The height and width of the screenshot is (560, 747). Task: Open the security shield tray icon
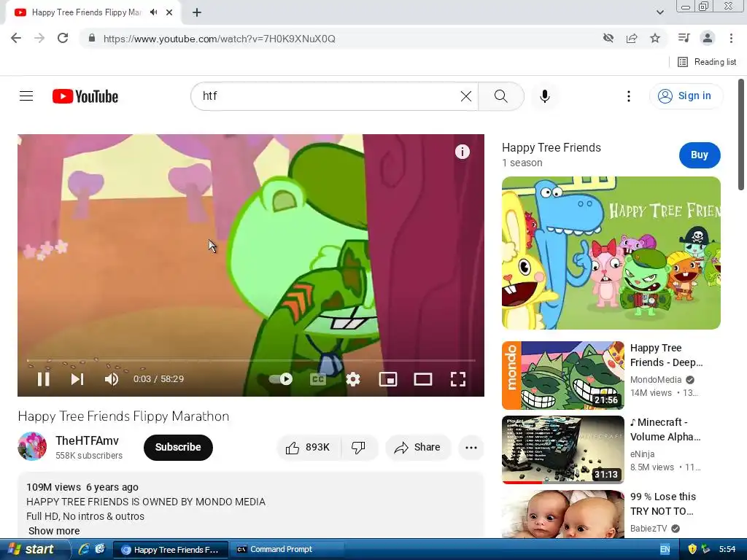pyautogui.click(x=692, y=549)
